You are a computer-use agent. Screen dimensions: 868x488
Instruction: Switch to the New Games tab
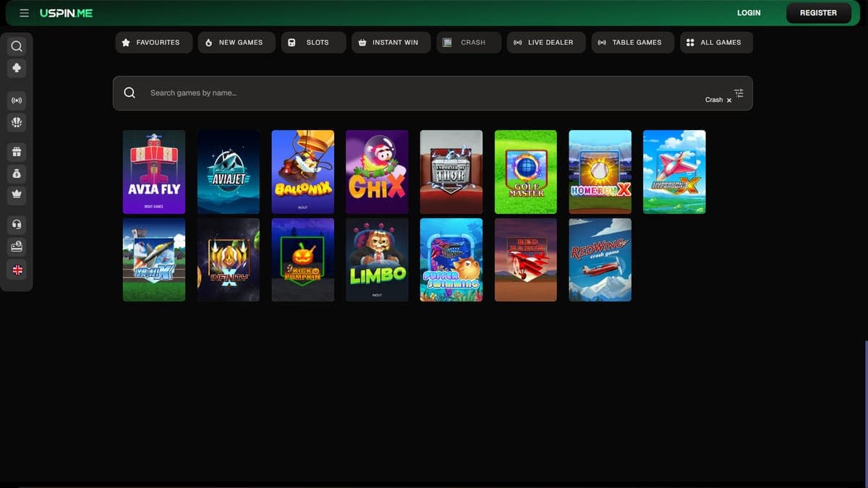click(237, 43)
